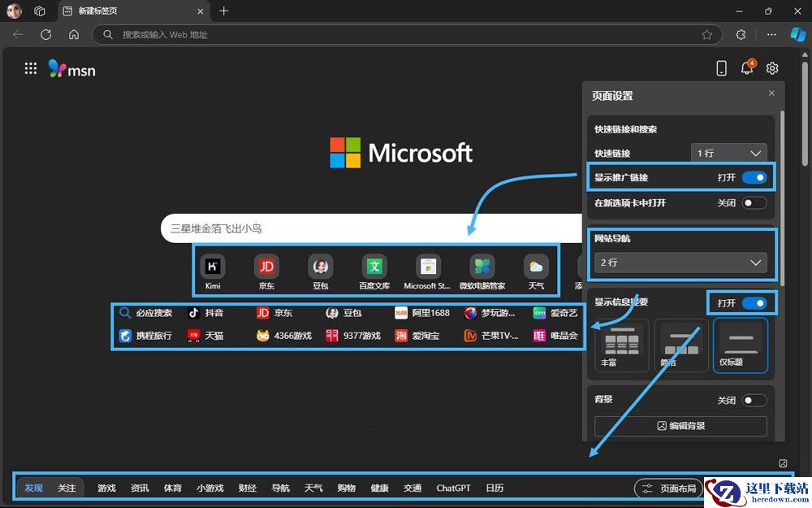Screen dimensions: 812x508
Task: Switch to the 关注 feed tab
Action: tap(67, 488)
